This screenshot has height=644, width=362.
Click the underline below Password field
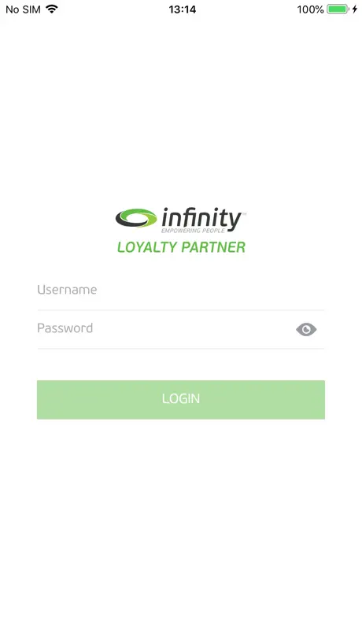click(x=180, y=349)
